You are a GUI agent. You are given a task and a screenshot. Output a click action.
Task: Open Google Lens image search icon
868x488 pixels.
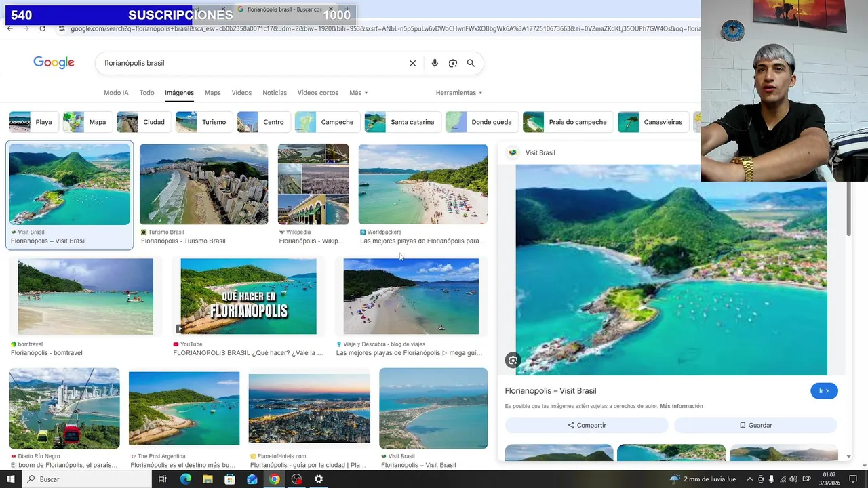[x=453, y=63]
